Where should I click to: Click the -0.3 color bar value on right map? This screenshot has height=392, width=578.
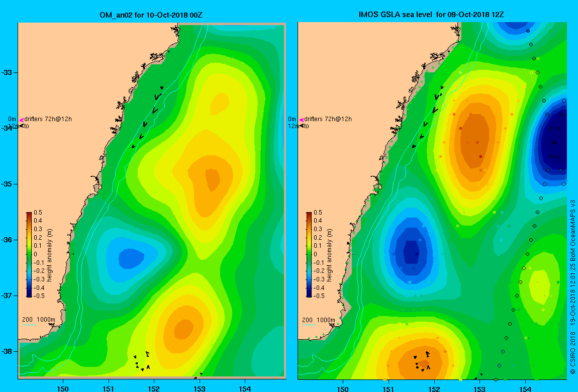coord(319,279)
